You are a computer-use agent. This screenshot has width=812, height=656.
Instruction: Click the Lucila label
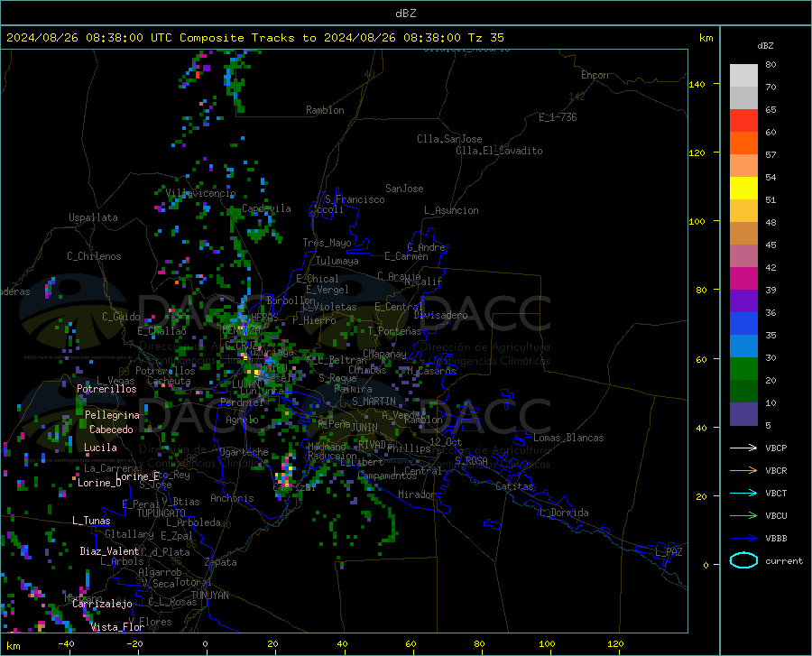click(100, 448)
